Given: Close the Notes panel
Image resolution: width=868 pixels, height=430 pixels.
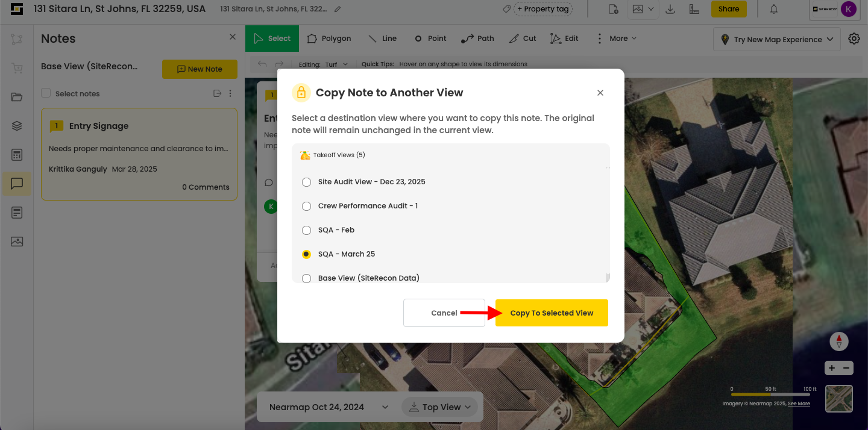Looking at the screenshot, I should tap(233, 37).
